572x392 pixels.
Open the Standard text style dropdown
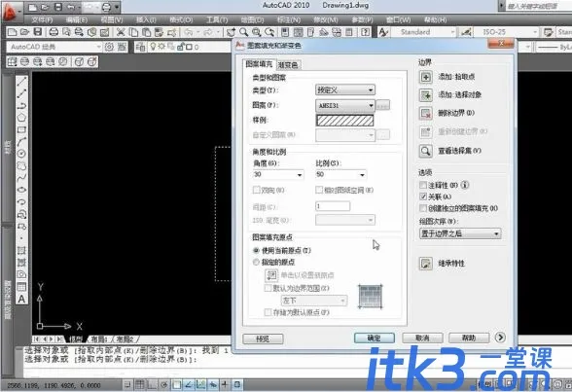click(423, 32)
